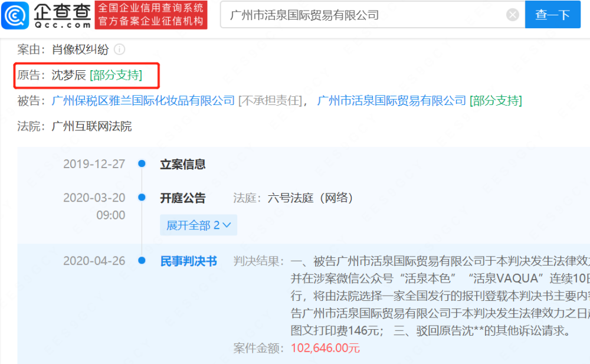Click the Qcc blue logo icon
590x364 pixels.
15,15
